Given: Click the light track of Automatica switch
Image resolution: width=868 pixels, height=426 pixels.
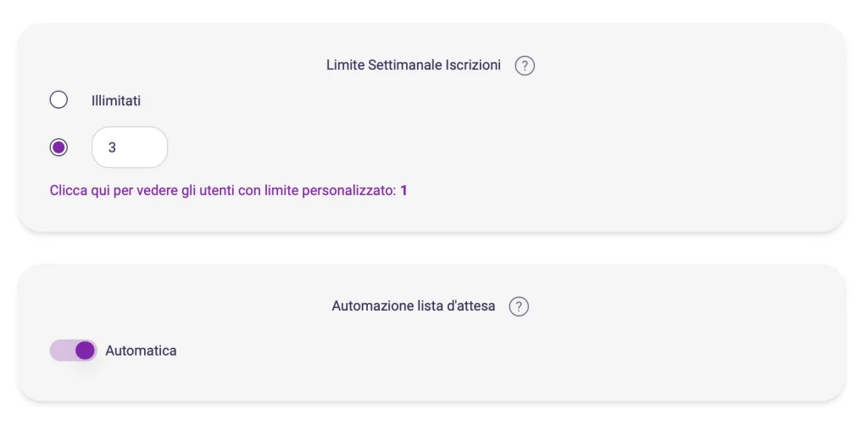Looking at the screenshot, I should point(60,350).
